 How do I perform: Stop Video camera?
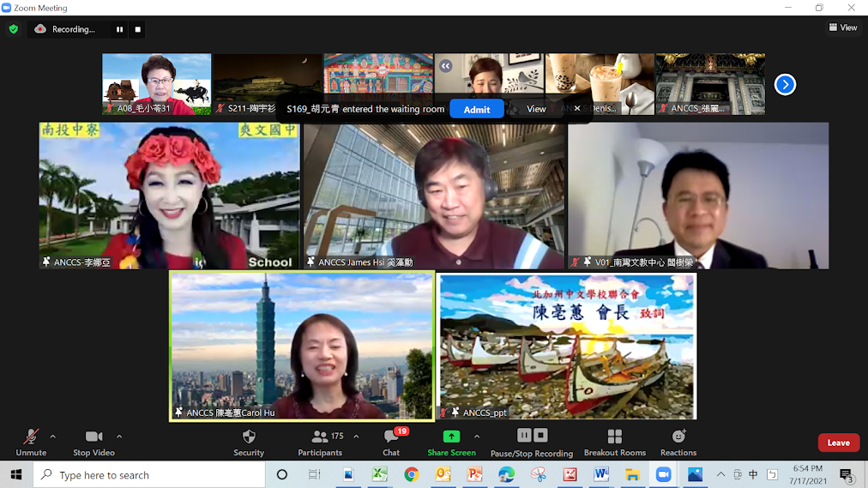[x=93, y=442]
